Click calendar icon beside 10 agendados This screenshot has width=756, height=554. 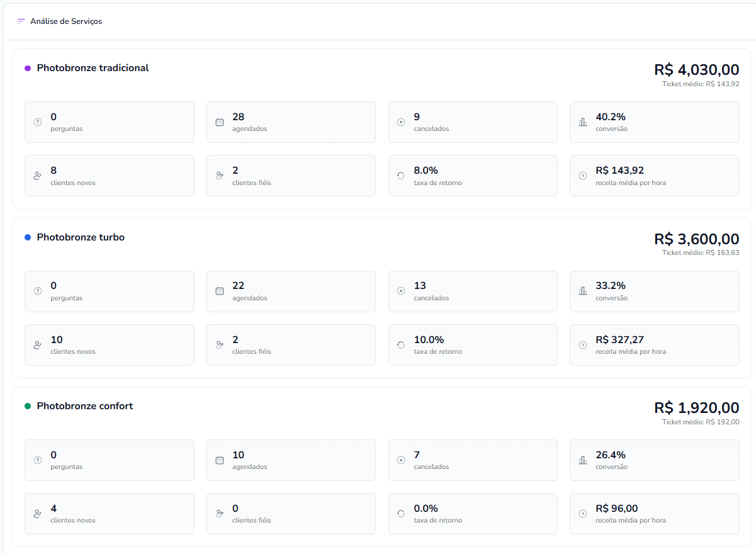220,460
